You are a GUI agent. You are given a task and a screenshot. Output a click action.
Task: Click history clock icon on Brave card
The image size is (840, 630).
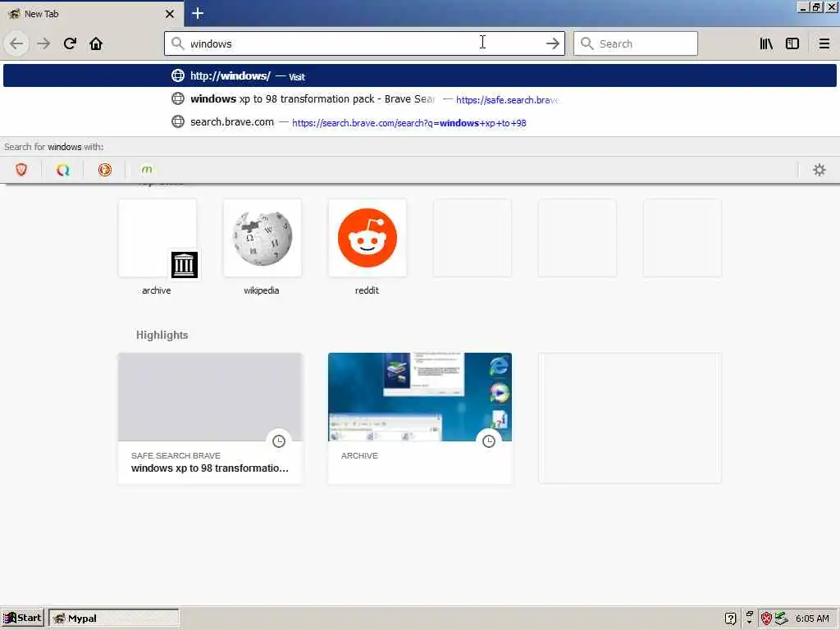[279, 441]
